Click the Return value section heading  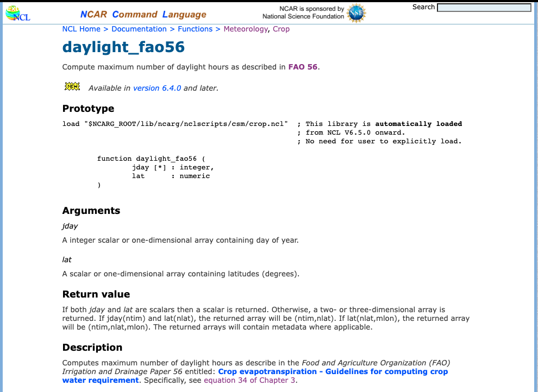click(x=96, y=294)
